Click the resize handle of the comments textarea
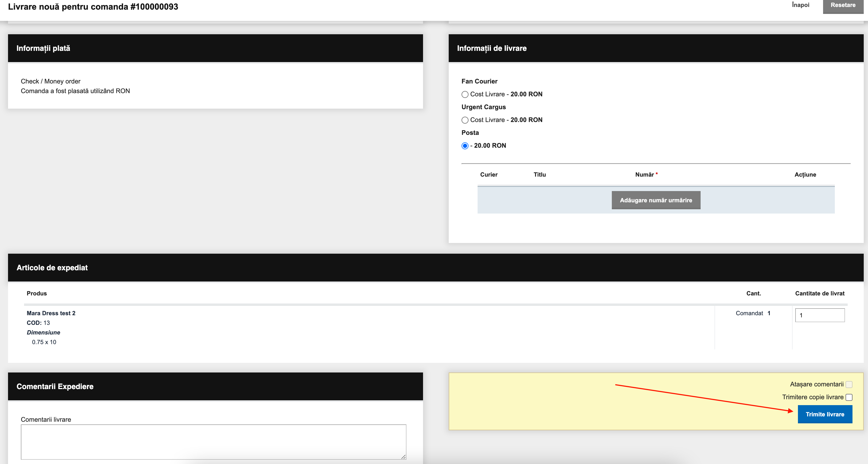Screen dimensions: 868x464 [403, 457]
